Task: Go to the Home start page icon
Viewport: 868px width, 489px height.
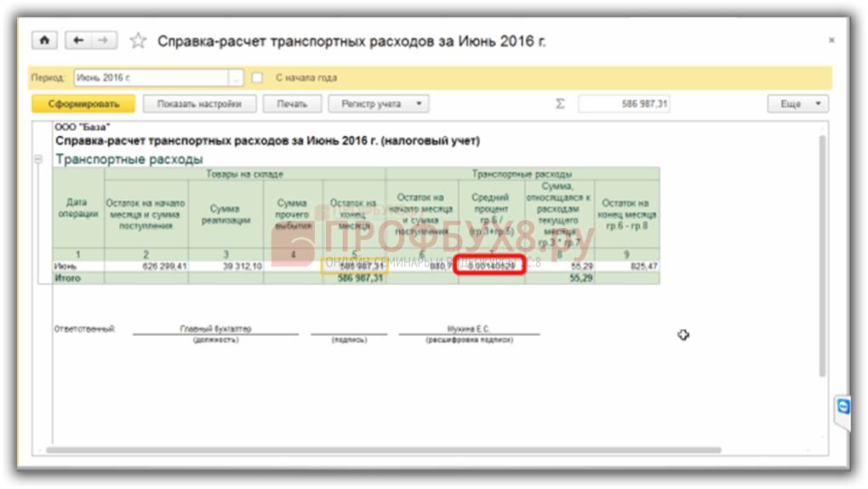Action: click(x=44, y=41)
